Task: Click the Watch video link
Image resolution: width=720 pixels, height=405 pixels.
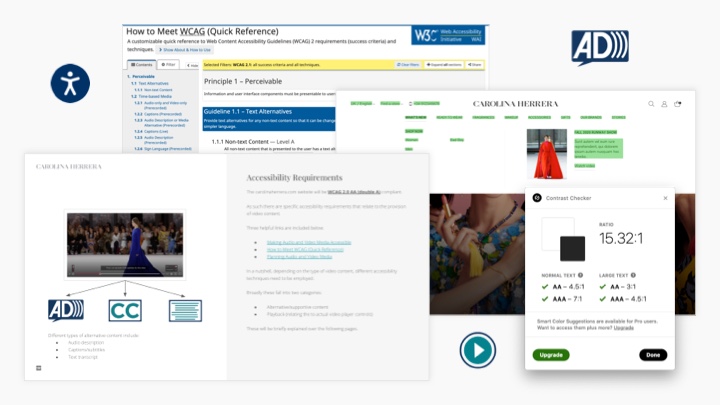Action: [x=585, y=166]
